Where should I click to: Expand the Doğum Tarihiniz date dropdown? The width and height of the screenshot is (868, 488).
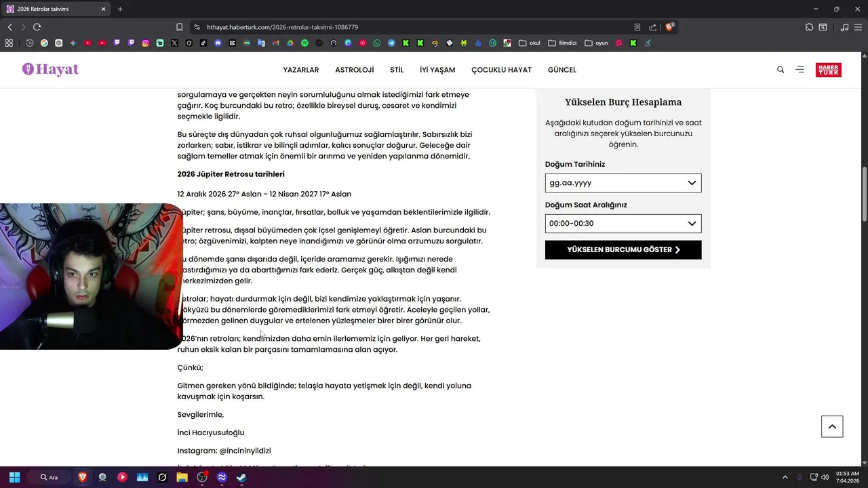623,183
